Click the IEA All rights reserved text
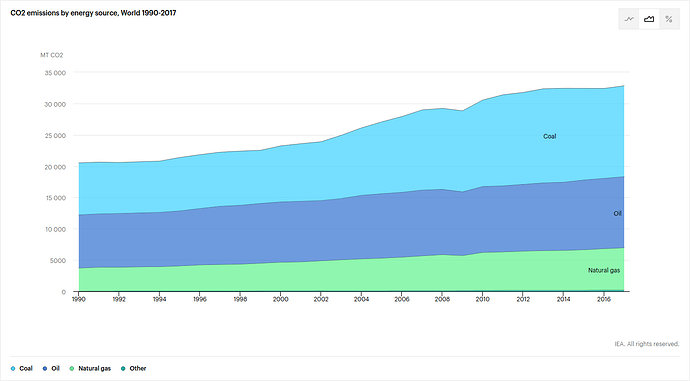 click(x=647, y=344)
